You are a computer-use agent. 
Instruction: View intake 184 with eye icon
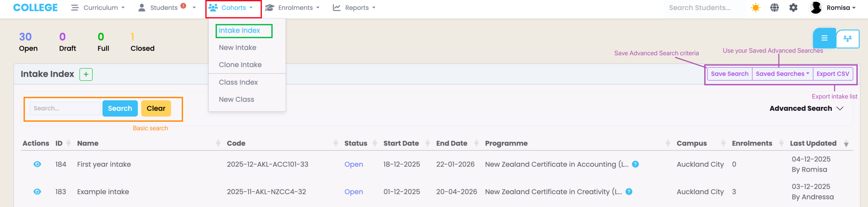(x=37, y=164)
